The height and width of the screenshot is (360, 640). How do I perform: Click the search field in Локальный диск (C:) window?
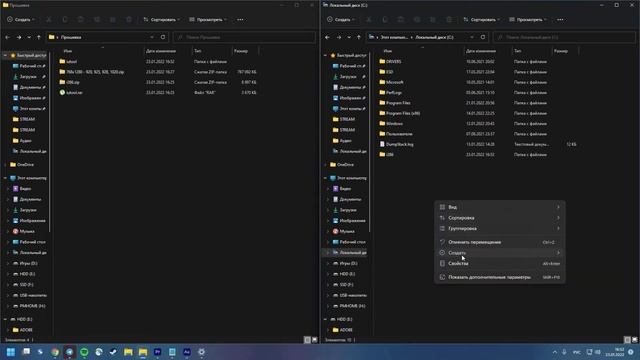[564, 37]
